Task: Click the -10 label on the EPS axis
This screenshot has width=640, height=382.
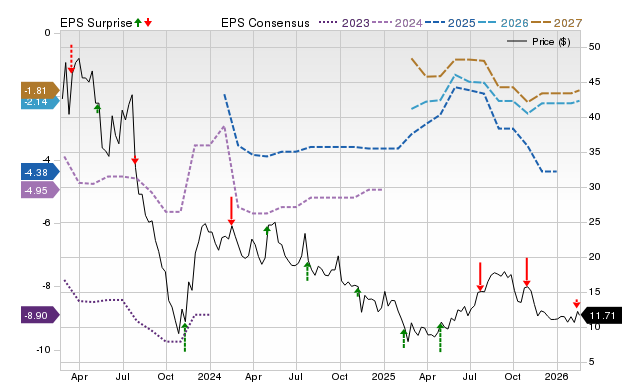Action: [43, 350]
